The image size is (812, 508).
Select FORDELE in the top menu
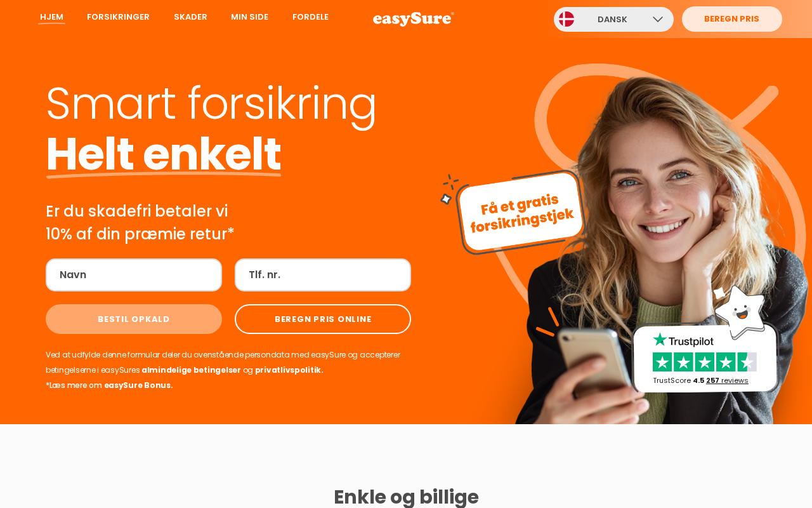(310, 17)
